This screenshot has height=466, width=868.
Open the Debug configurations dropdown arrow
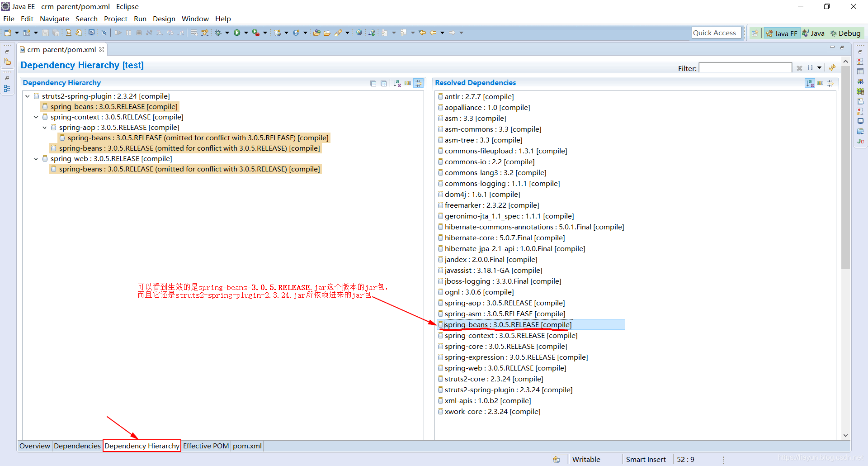[227, 33]
